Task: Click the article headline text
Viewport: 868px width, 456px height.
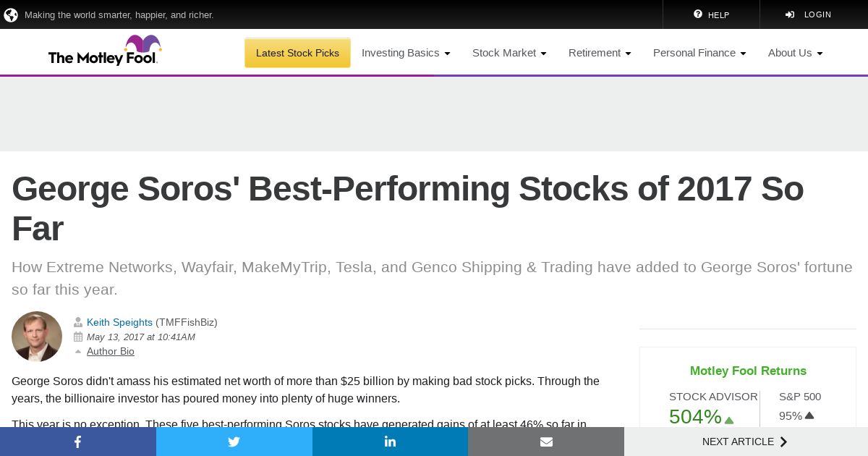Action: (408, 208)
